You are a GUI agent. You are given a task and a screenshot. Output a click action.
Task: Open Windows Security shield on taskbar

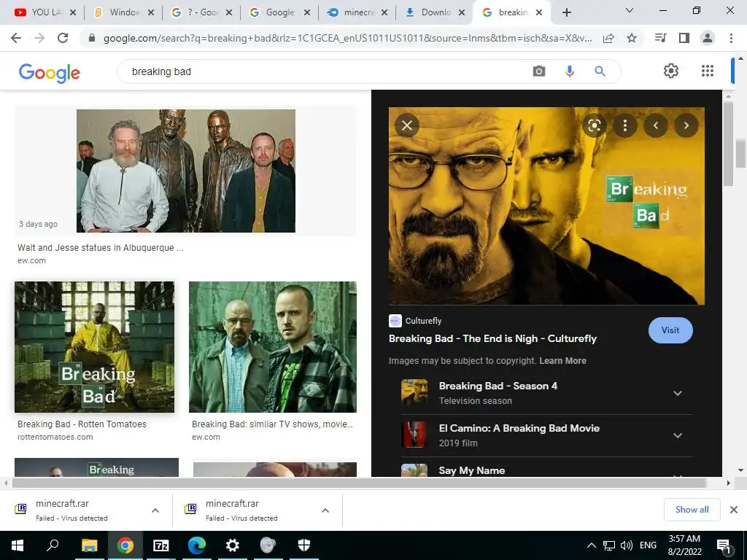pyautogui.click(x=304, y=545)
